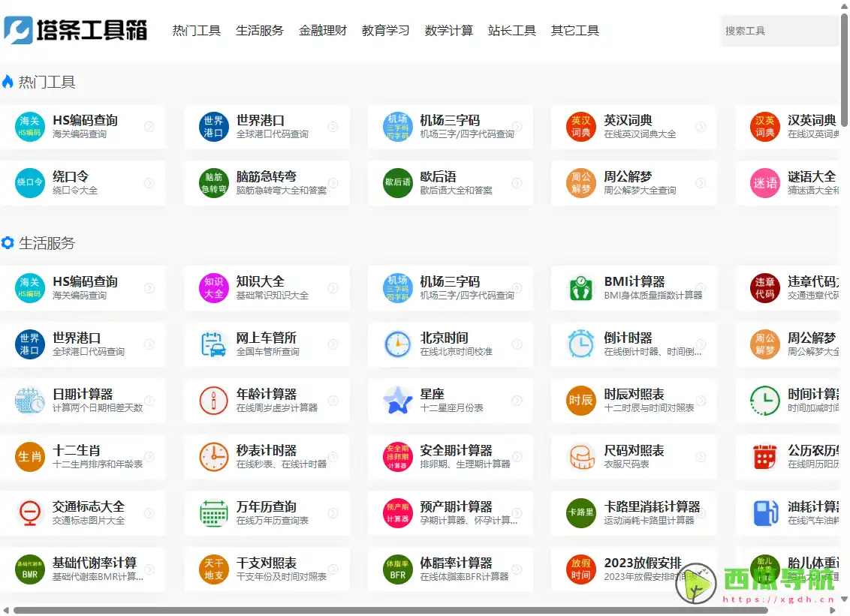The height and width of the screenshot is (616, 850).
Task: Click the 星座 constellation star icon
Action: (x=396, y=400)
